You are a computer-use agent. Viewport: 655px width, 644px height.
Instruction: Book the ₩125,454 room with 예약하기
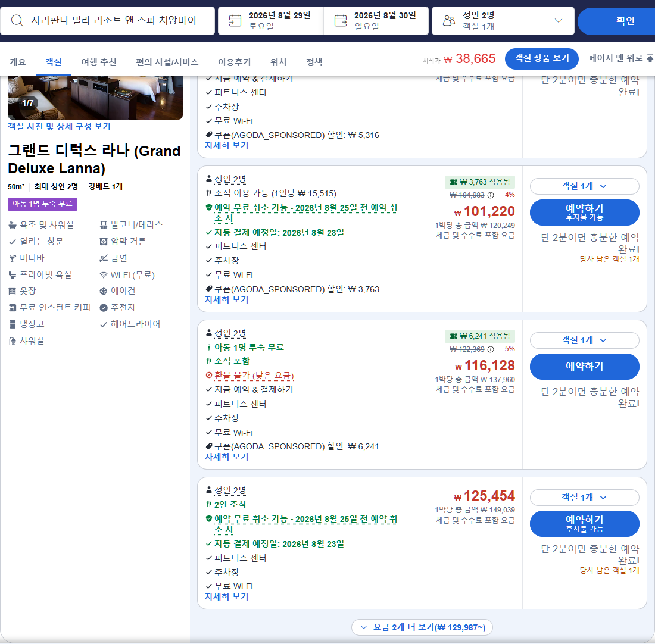coord(584,523)
